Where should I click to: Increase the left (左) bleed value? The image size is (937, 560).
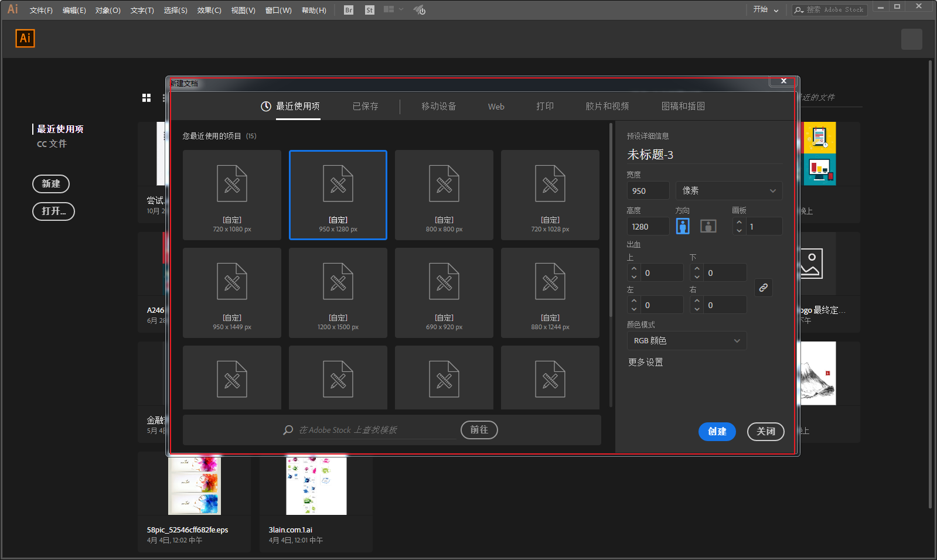(x=634, y=301)
